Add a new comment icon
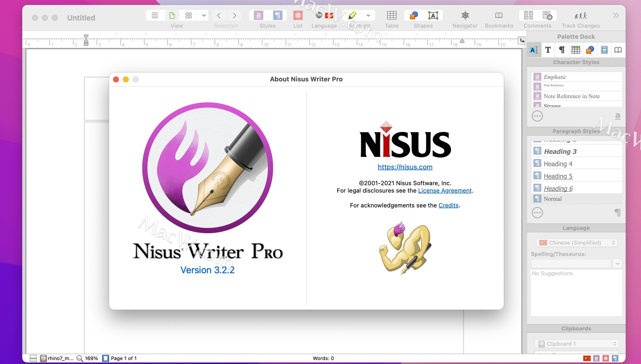 tap(547, 15)
